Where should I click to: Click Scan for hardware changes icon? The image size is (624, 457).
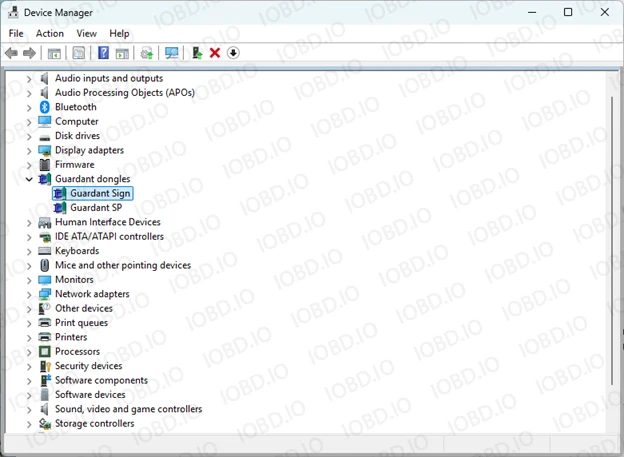tap(172, 53)
